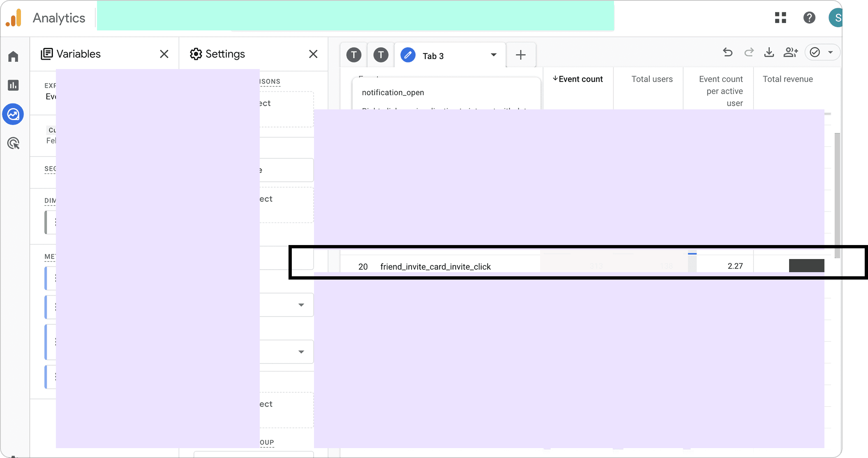This screenshot has width=868, height=458.
Task: Open the Explore icon in sidebar
Action: [x=13, y=114]
